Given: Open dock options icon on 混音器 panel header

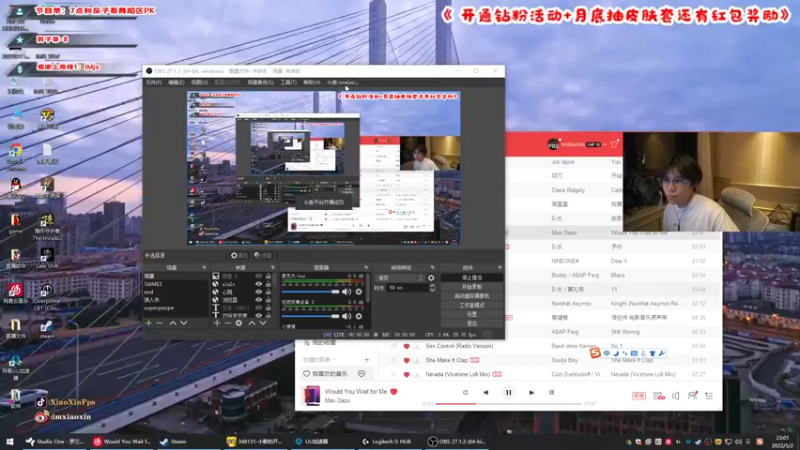Looking at the screenshot, I should pos(366,267).
